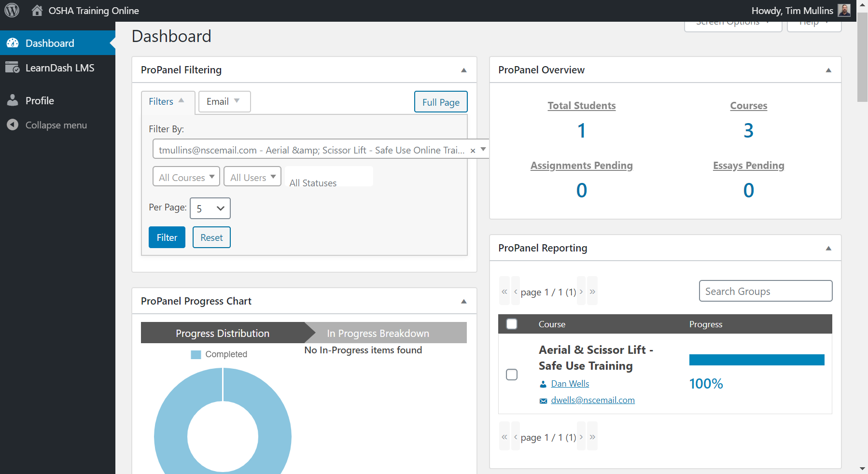
Task: Click the dwells@nscemail.com email link
Action: (x=593, y=400)
